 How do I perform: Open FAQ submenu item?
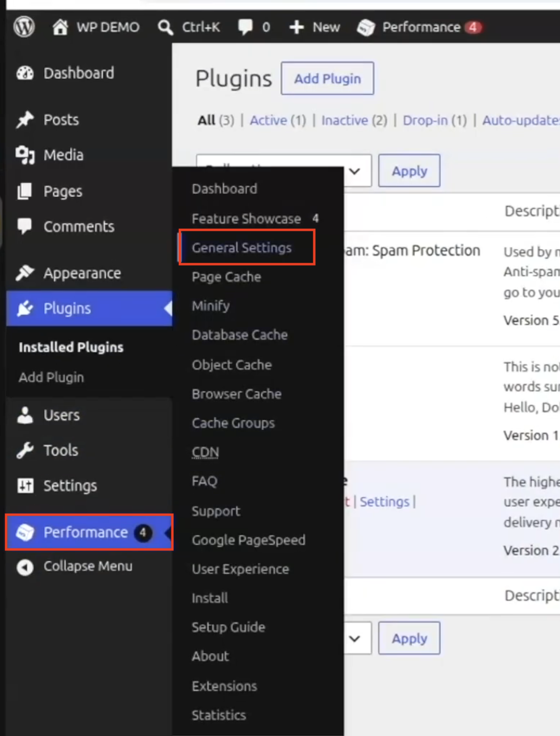[x=204, y=481]
